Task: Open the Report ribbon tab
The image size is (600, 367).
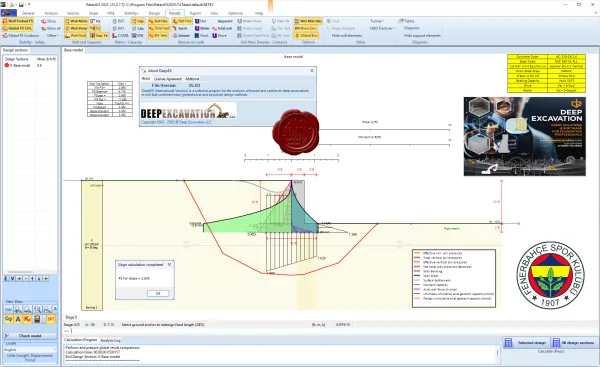Action: (195, 13)
